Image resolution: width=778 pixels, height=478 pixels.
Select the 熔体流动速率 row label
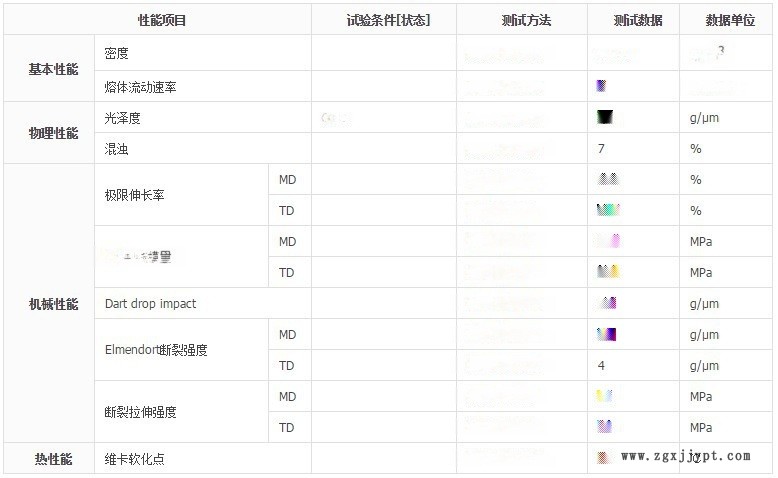[x=140, y=87]
